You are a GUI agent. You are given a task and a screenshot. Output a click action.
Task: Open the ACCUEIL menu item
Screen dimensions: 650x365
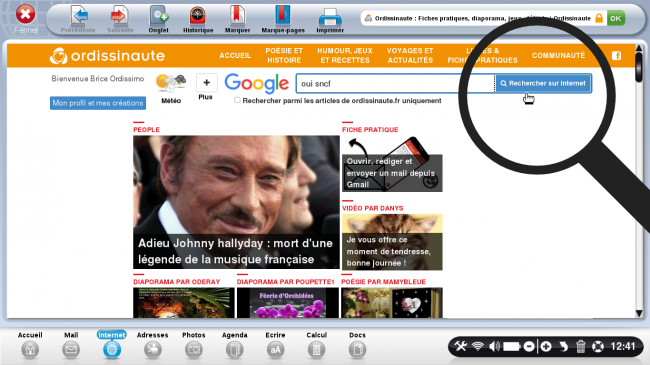click(x=235, y=56)
